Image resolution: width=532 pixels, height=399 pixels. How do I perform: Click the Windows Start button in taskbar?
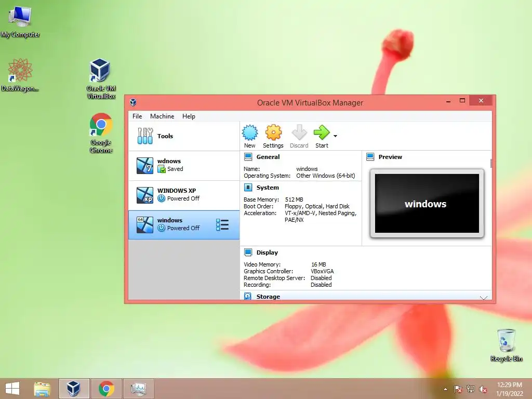[x=12, y=389]
